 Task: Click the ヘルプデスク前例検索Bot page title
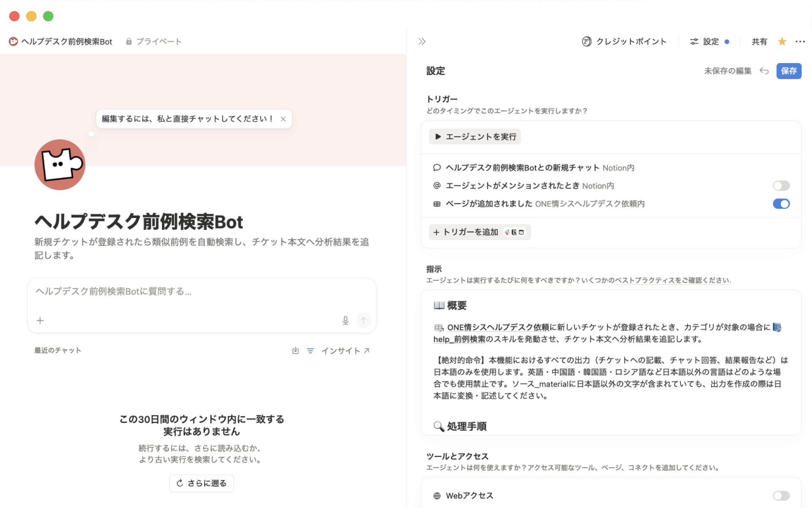click(139, 222)
